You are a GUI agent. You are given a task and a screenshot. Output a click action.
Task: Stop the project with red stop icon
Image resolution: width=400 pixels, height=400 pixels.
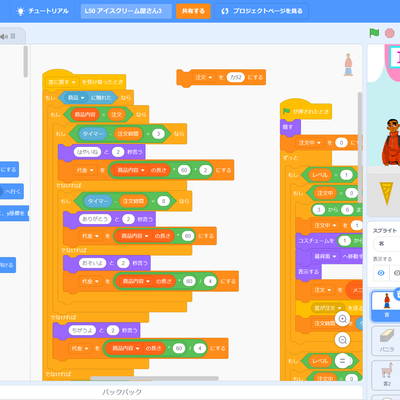pos(389,33)
